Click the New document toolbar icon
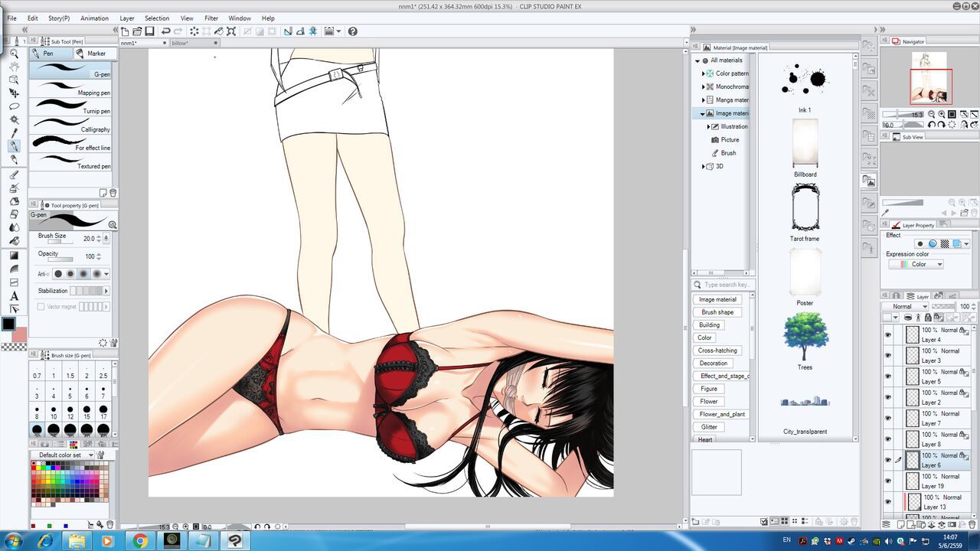This screenshot has height=551, width=980. tap(125, 31)
